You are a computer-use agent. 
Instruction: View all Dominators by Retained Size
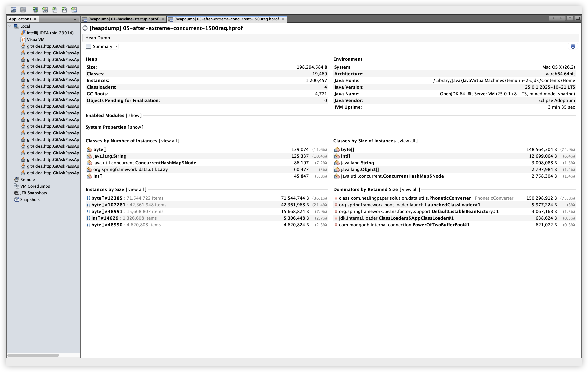click(409, 189)
